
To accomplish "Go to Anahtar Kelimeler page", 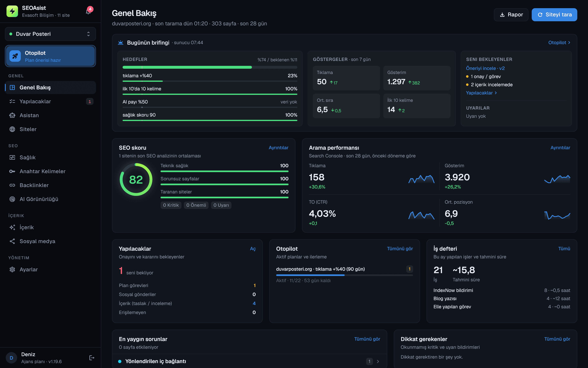I will (50, 171).
